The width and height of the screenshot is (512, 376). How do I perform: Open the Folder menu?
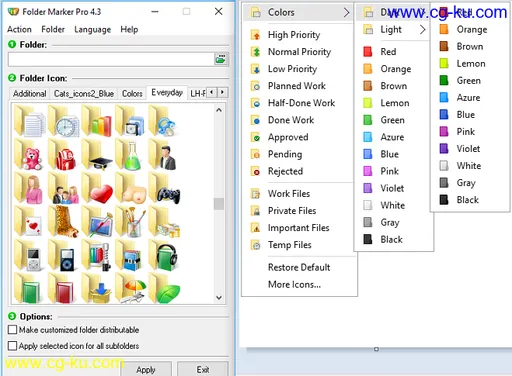click(53, 29)
